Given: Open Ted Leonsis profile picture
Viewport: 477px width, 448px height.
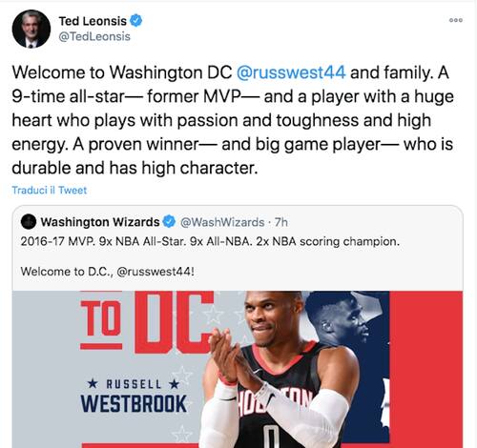Looking at the screenshot, I should coord(31,29).
